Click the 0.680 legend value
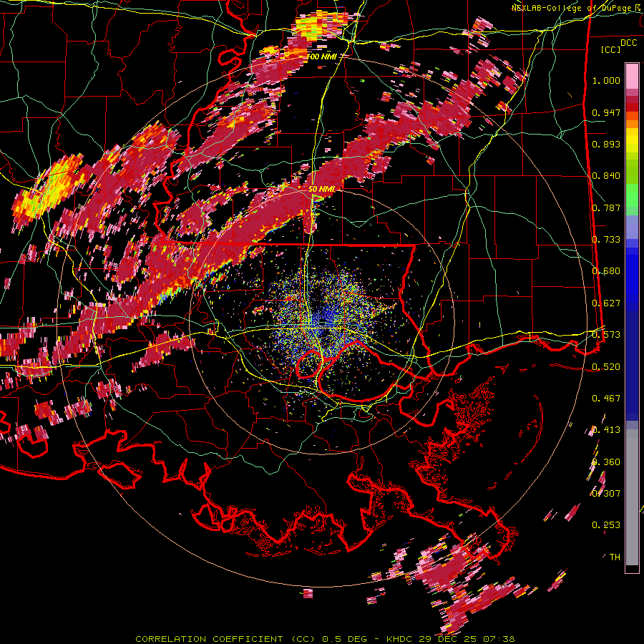Viewport: 644px width, 644px height. pyautogui.click(x=606, y=271)
